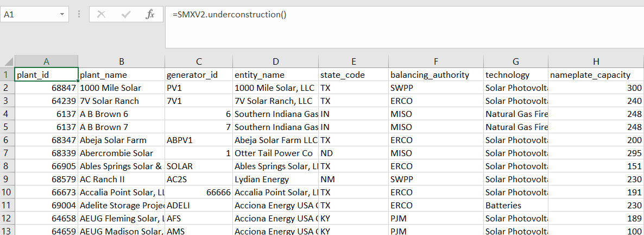The height and width of the screenshot is (235, 644).
Task: Select column C header
Action: click(199, 61)
